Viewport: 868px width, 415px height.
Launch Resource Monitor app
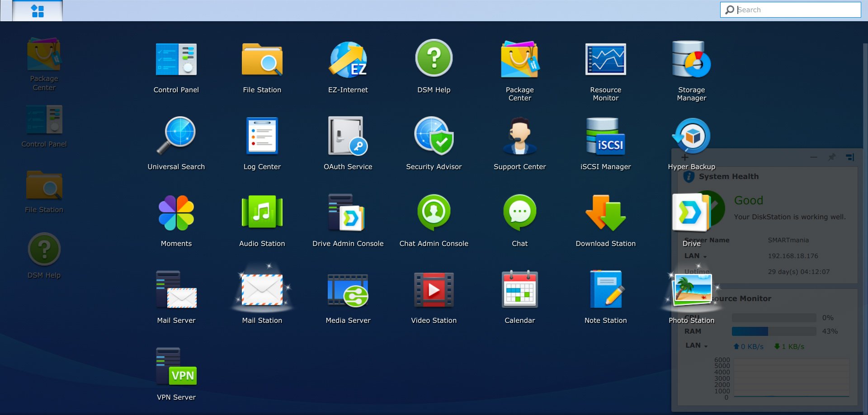(x=606, y=60)
